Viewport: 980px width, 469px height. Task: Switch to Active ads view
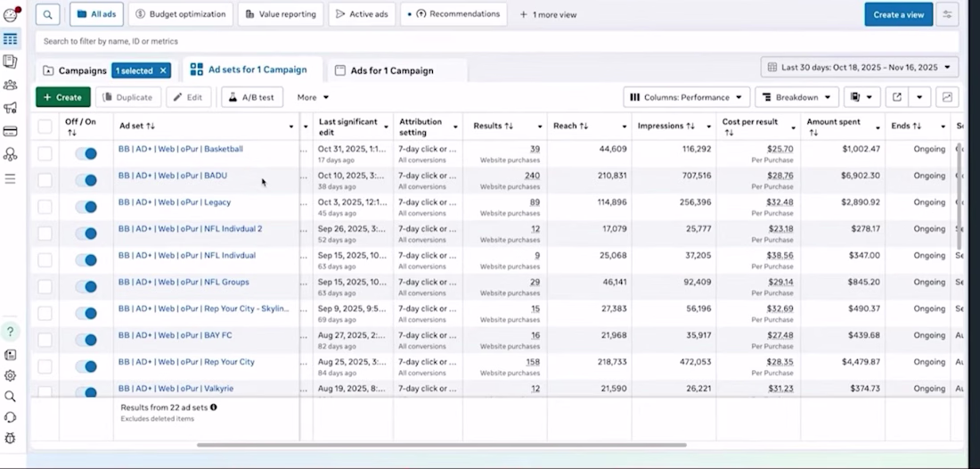(x=362, y=14)
